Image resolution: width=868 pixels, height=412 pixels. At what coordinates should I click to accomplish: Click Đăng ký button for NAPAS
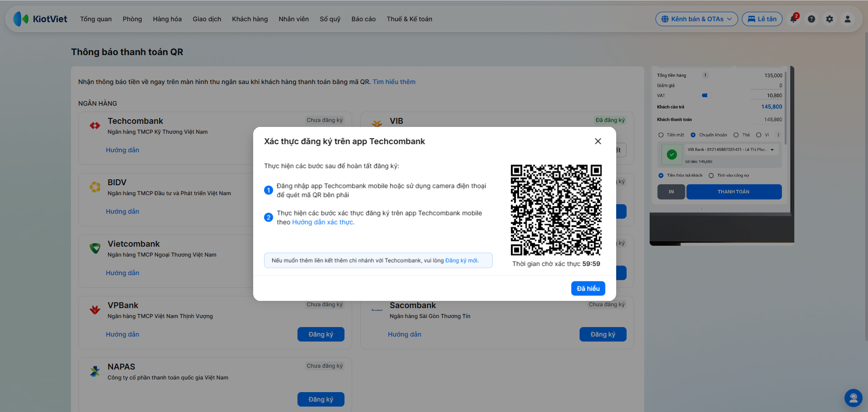pos(321,399)
